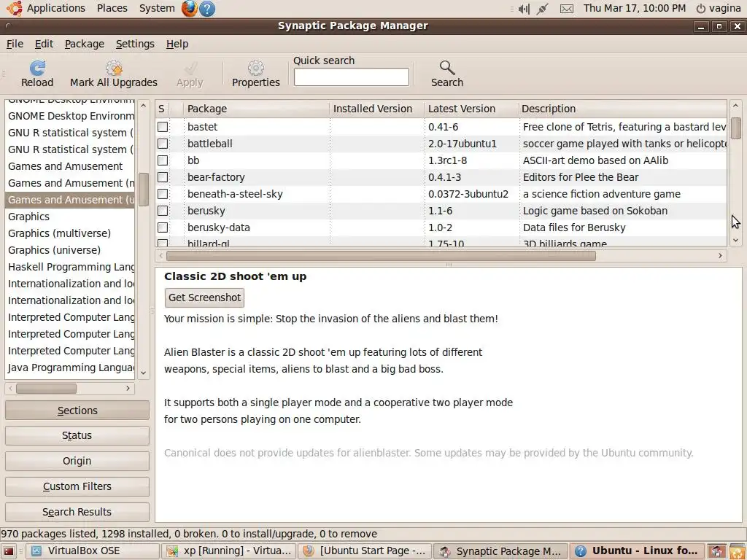Click the Status filter button
Screen dimensions: 747x560
77,435
